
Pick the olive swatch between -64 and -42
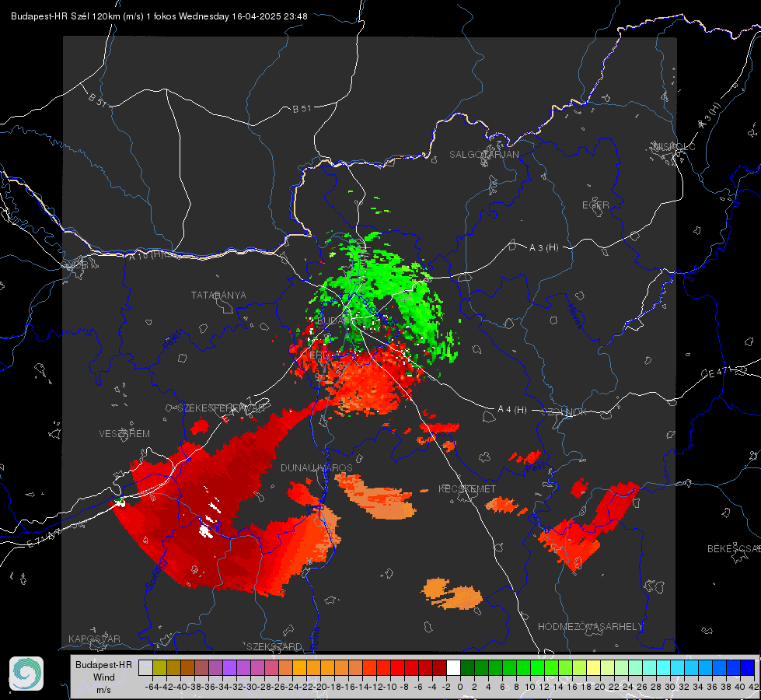pos(159,667)
